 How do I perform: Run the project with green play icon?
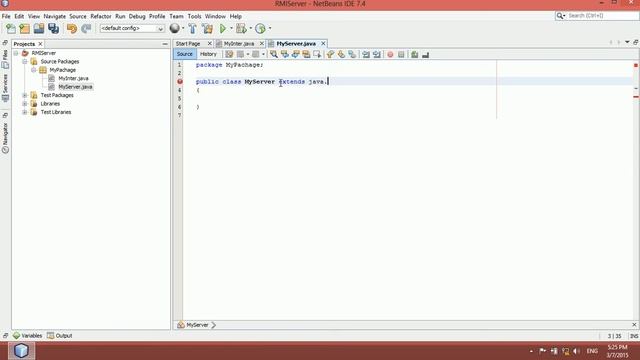pyautogui.click(x=223, y=29)
